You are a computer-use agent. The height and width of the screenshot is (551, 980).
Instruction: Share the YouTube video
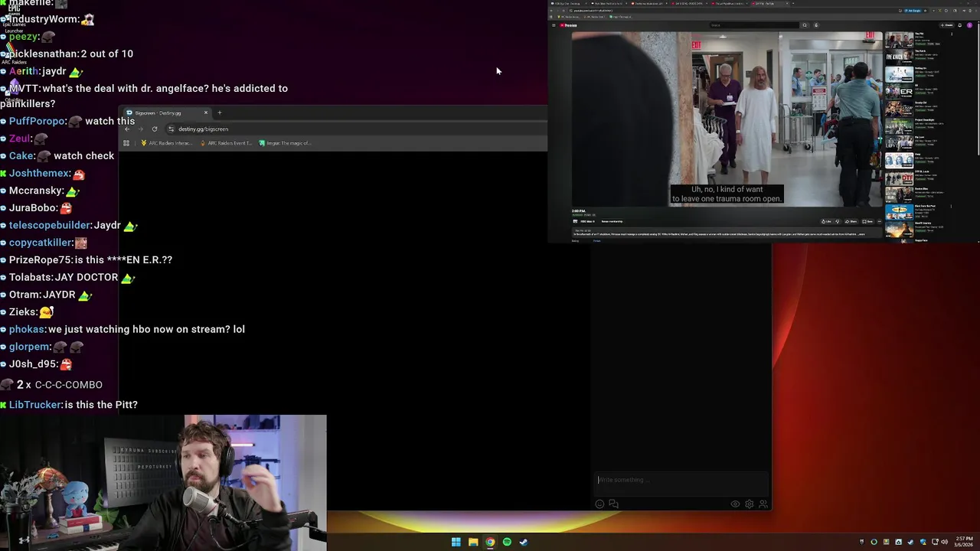click(x=850, y=221)
